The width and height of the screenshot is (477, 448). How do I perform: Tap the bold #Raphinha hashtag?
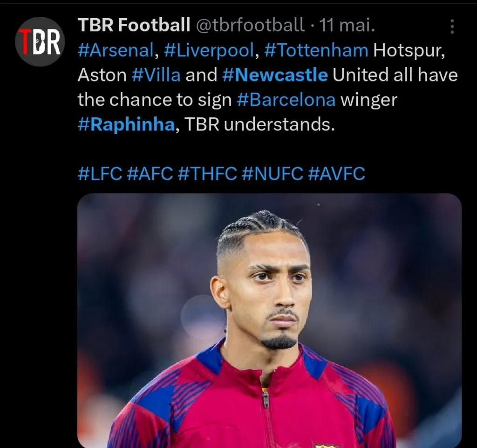tap(126, 124)
